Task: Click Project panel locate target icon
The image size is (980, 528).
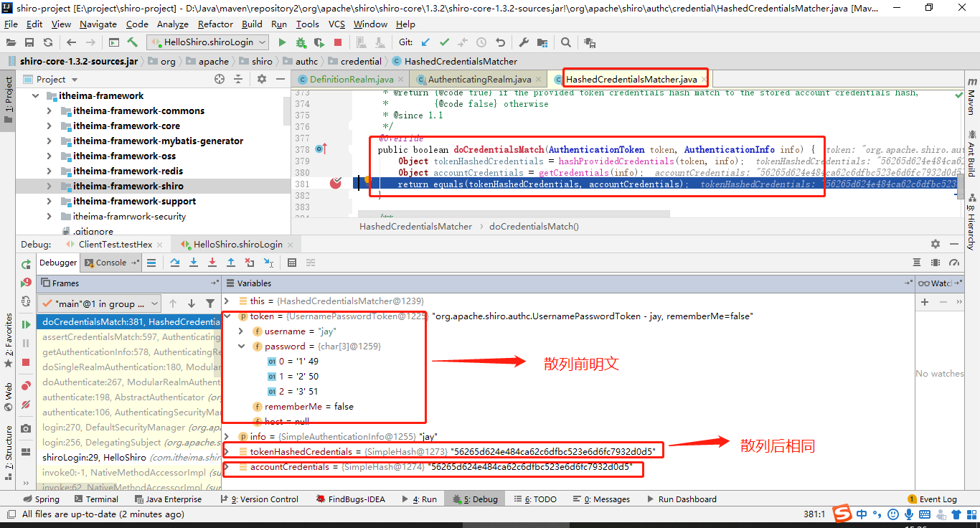Action: coord(220,79)
